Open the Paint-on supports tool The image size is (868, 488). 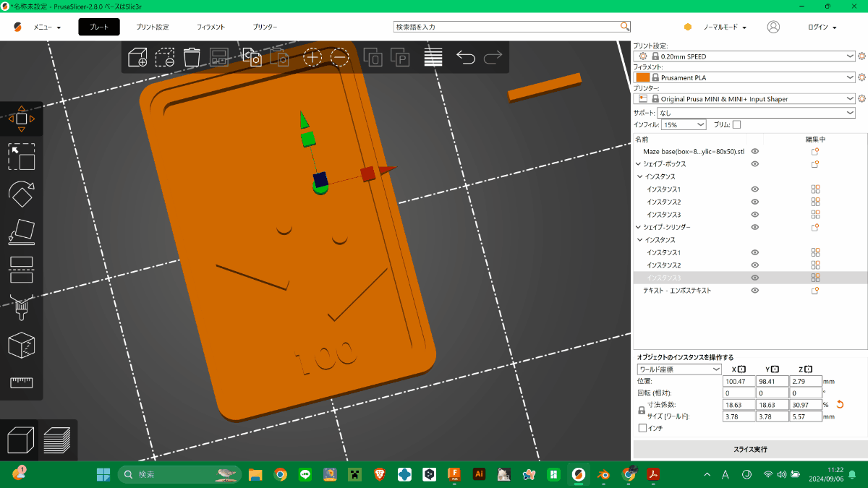[21, 307]
